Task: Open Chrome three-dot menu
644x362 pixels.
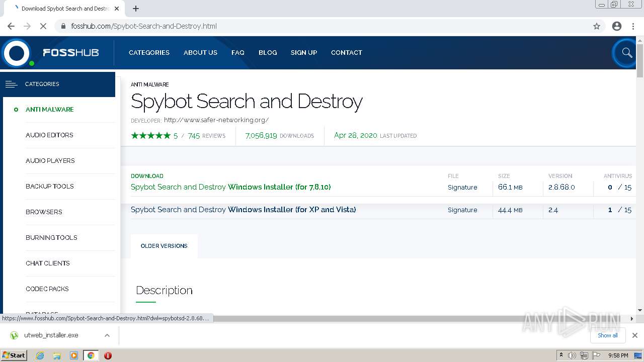Action: 633,26
